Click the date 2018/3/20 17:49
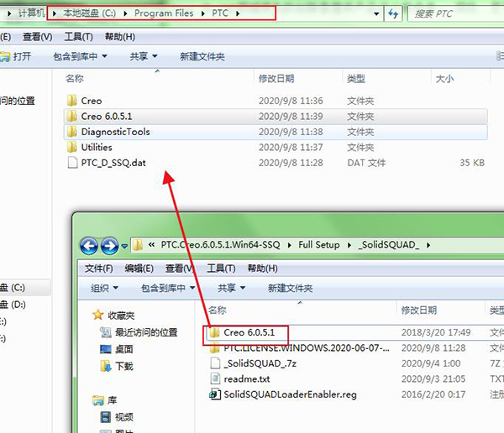 click(436, 332)
